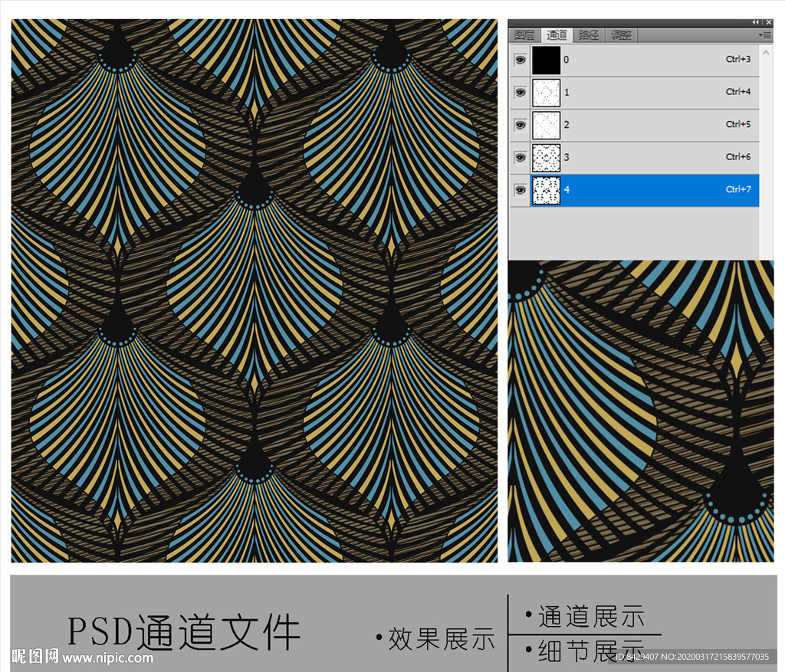
Task: Click the 细节展示 label
Action: (591, 651)
